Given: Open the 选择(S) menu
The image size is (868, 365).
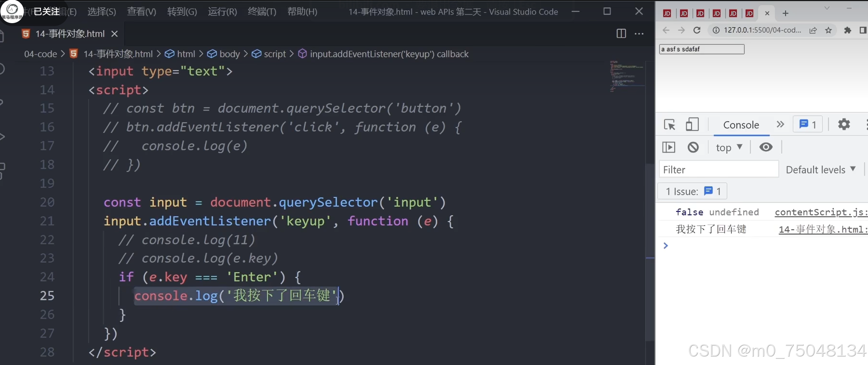Looking at the screenshot, I should 102,12.
